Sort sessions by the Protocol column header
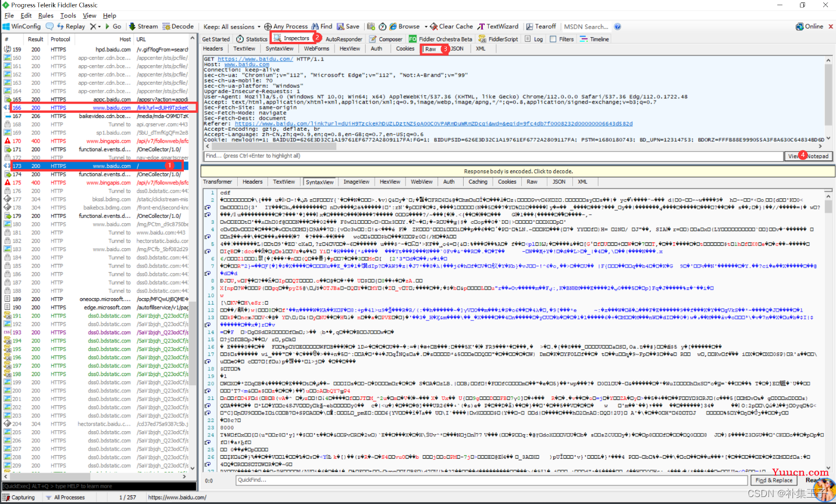The image size is (836, 504). pyautogui.click(x=61, y=40)
